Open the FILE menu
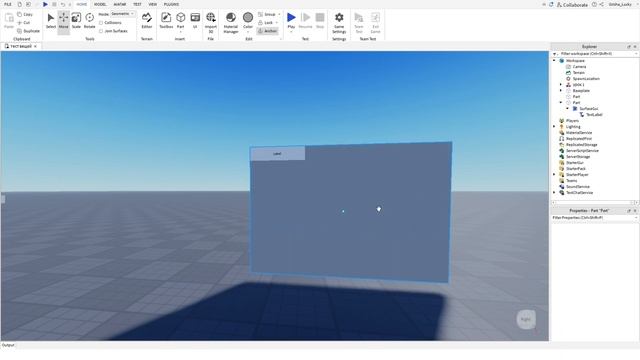 7,4
